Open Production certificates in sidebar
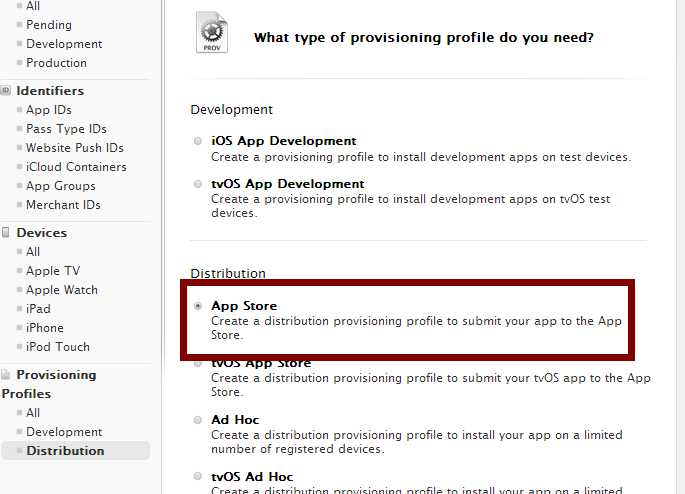This screenshot has width=685, height=494. point(56,63)
